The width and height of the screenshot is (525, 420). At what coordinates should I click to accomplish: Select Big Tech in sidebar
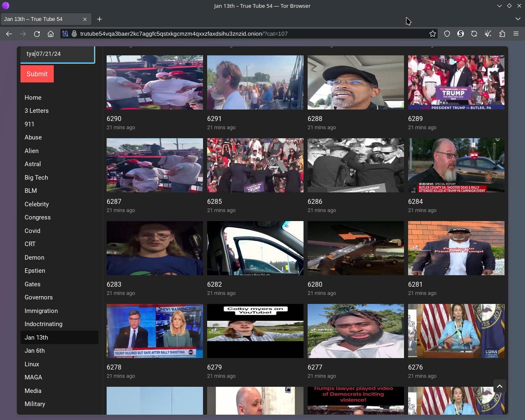tap(36, 178)
